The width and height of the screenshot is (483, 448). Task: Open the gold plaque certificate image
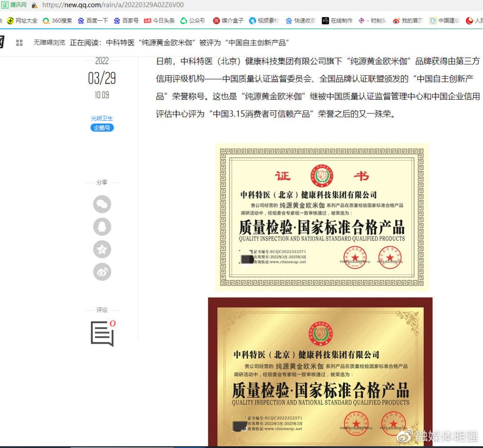pos(320,372)
